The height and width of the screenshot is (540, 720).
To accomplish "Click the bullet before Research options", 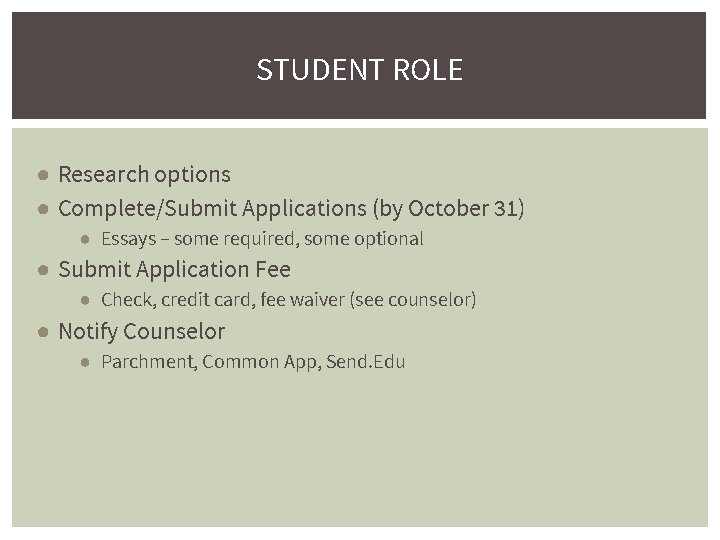I will [43, 175].
